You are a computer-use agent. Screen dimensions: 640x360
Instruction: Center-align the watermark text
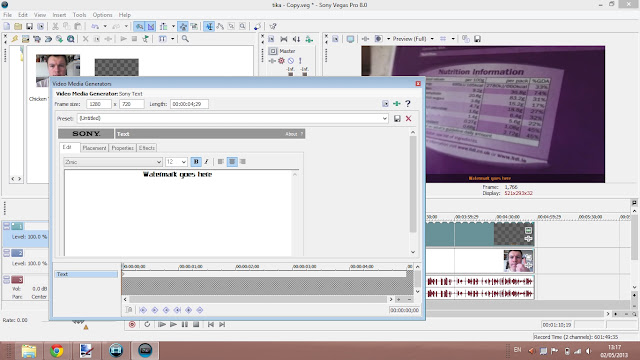click(x=232, y=162)
